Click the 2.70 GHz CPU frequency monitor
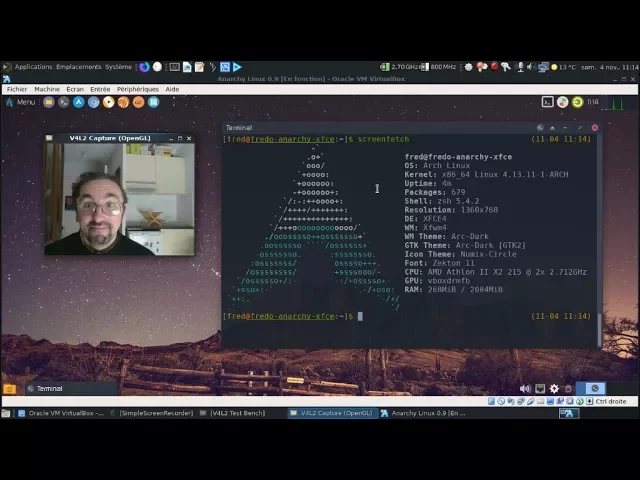640x480 pixels. tap(399, 67)
